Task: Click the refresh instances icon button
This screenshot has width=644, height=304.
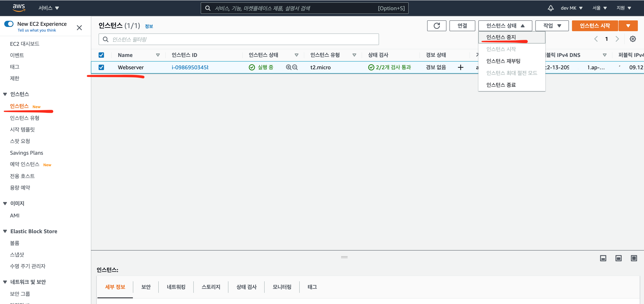Action: click(x=437, y=26)
